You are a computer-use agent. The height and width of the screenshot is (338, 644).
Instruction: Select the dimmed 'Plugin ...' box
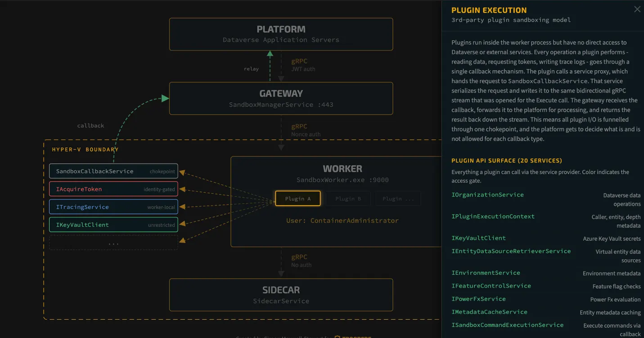click(398, 198)
